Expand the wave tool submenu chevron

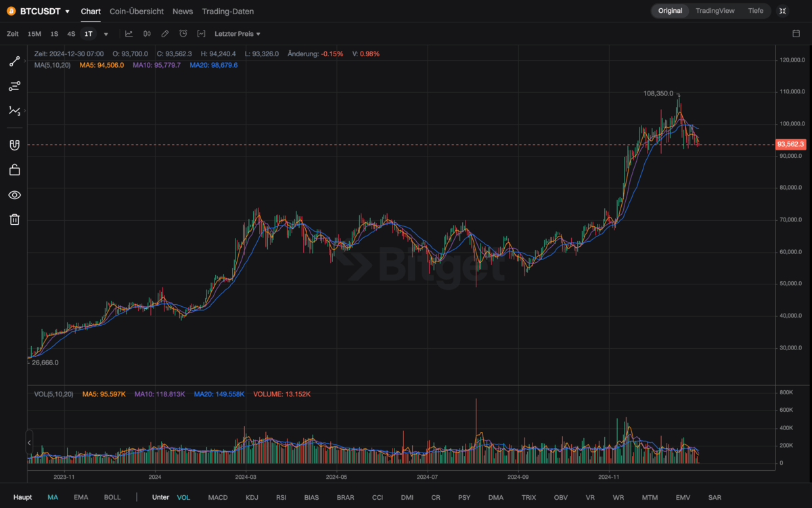(25, 110)
